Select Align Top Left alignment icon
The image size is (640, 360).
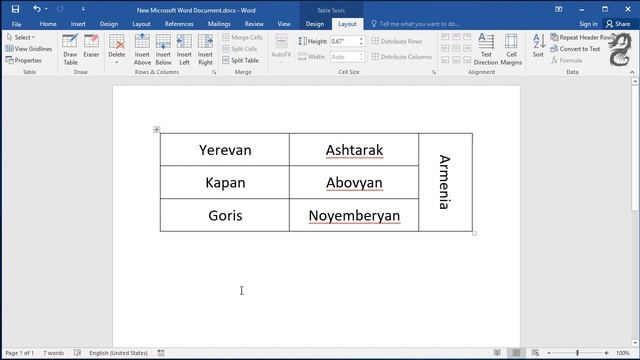click(x=445, y=37)
